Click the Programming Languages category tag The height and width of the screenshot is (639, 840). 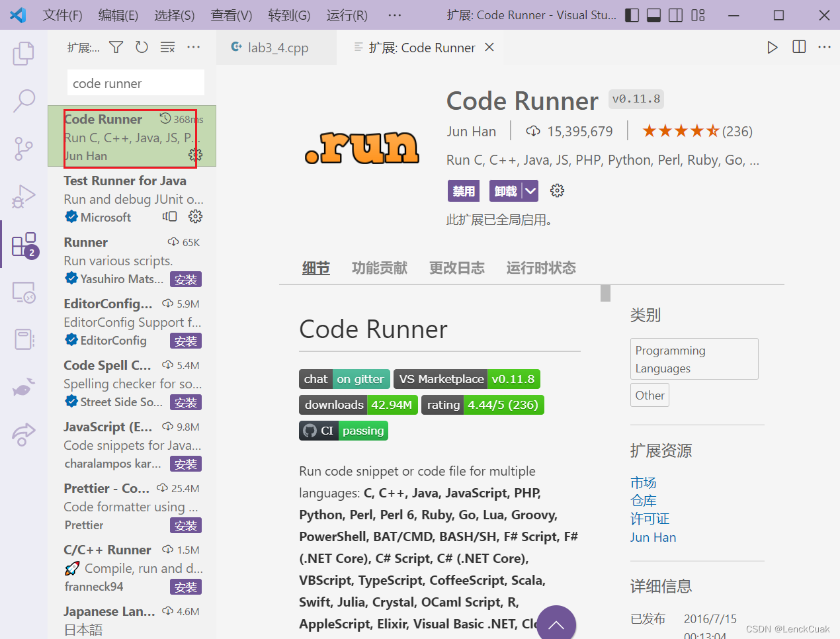pyautogui.click(x=694, y=359)
